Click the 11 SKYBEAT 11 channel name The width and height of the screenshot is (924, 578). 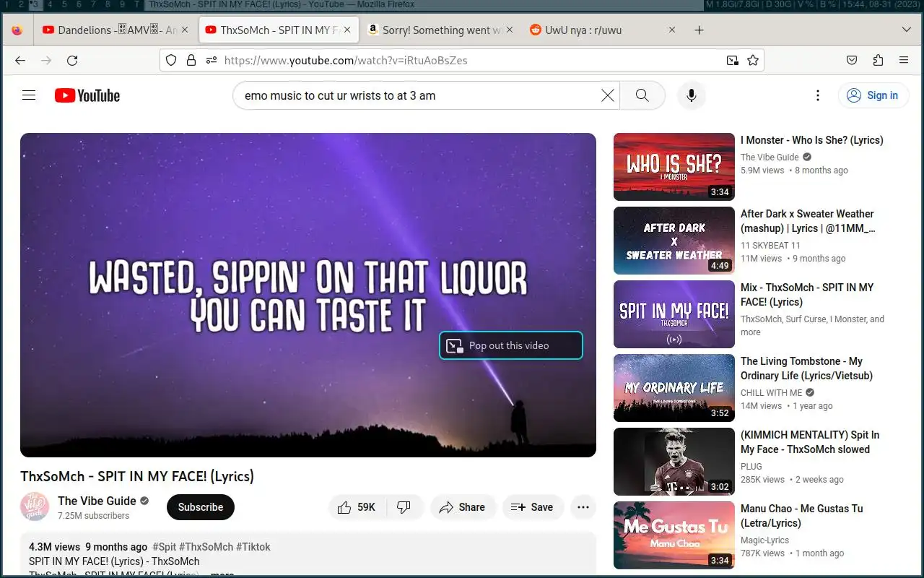(x=770, y=246)
